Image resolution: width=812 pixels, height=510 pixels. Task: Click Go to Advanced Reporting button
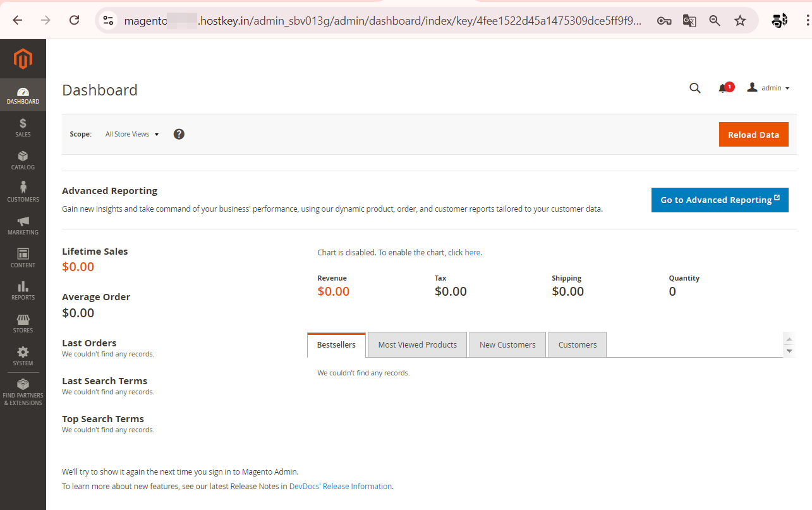[720, 200]
